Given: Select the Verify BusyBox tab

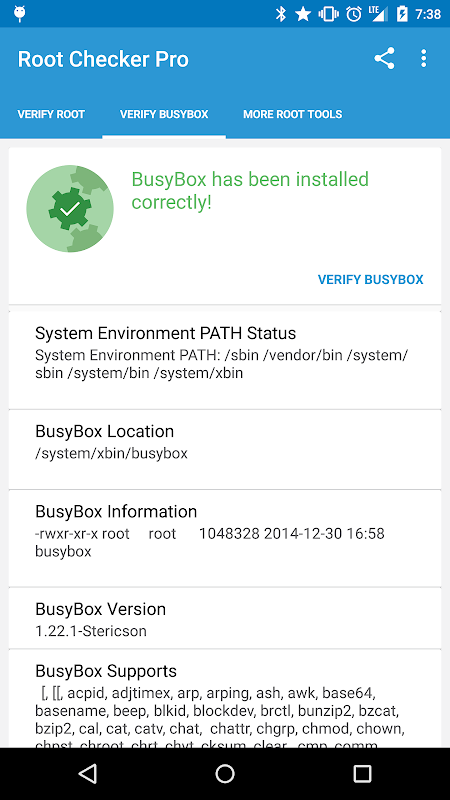Looking at the screenshot, I should 164,114.
